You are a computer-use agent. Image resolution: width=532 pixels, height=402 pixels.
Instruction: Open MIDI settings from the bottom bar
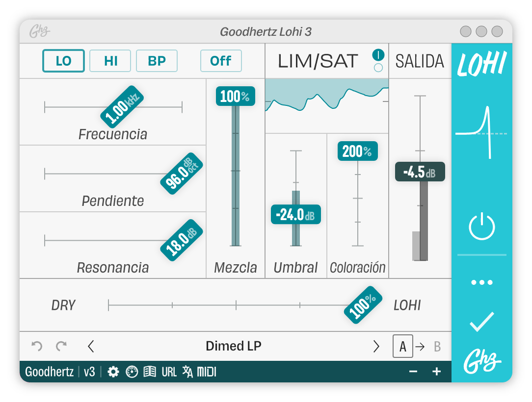(207, 372)
